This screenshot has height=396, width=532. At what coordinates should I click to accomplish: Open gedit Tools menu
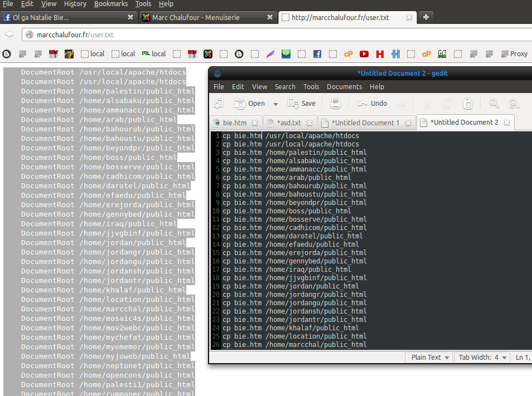coord(311,87)
